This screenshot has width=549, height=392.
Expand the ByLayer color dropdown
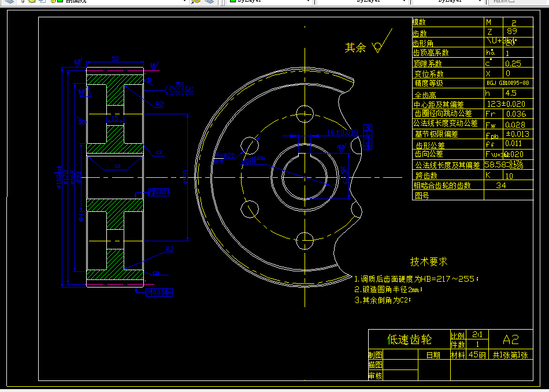[x=308, y=1]
